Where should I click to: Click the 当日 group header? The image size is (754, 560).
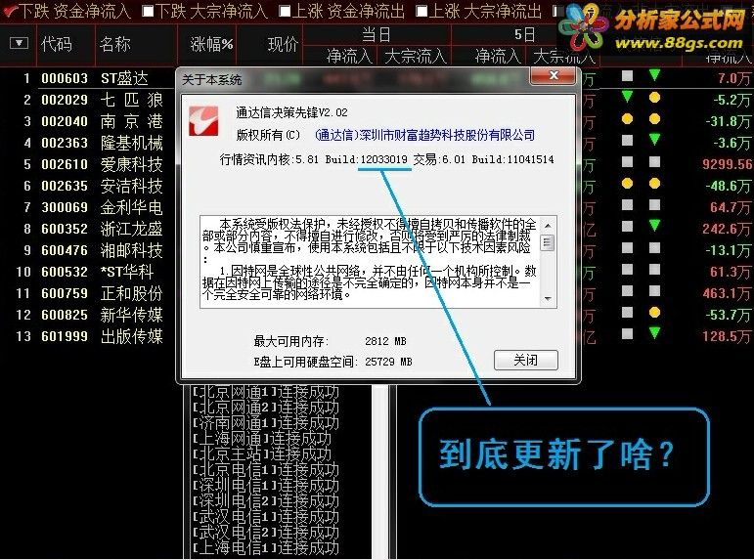377,34
